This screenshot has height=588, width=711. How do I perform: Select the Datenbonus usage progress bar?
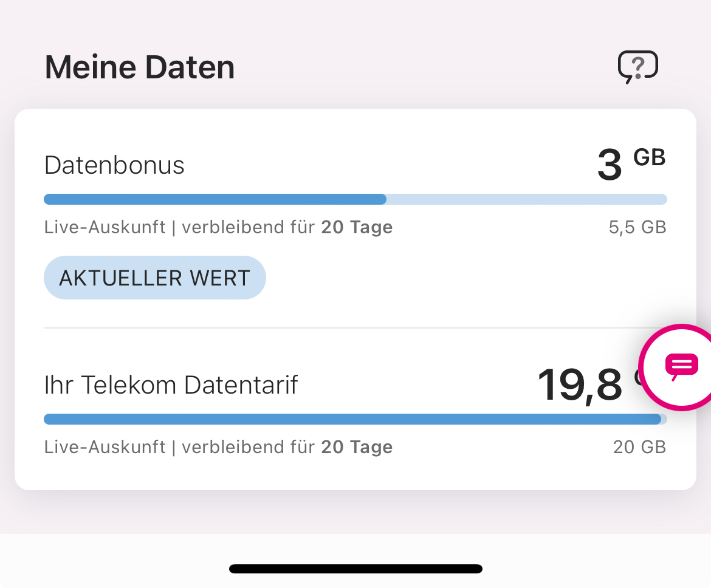coord(355,199)
